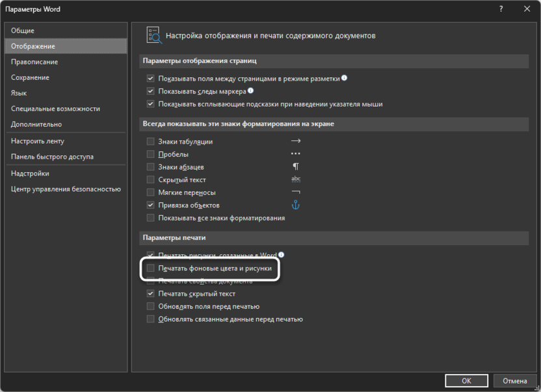Click info icon beside "Показывать поля между страницами"
The height and width of the screenshot is (392, 541).
point(345,78)
